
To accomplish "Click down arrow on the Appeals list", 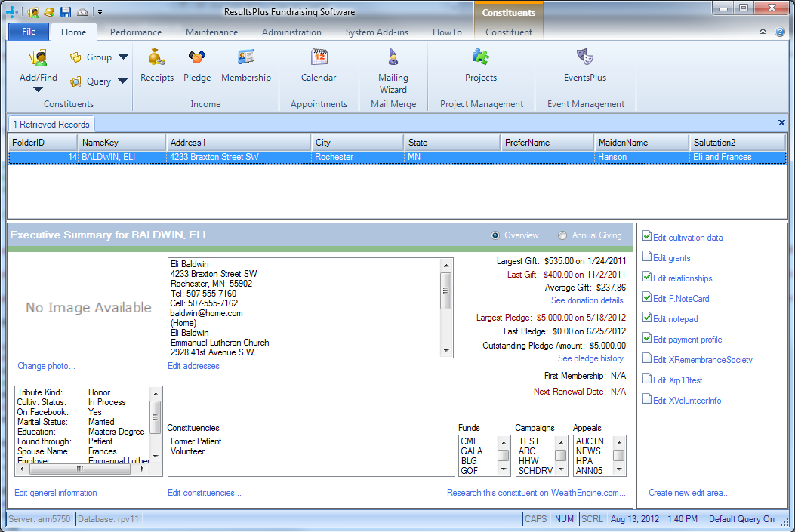I will click(619, 469).
